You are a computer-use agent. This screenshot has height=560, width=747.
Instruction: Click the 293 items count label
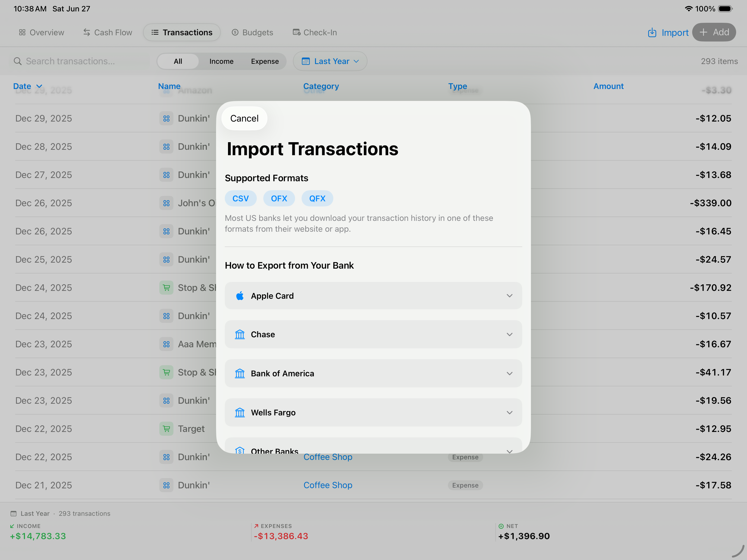tap(719, 61)
